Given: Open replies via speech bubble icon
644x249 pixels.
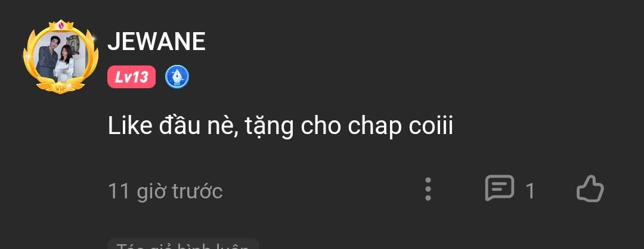Looking at the screenshot, I should [500, 188].
